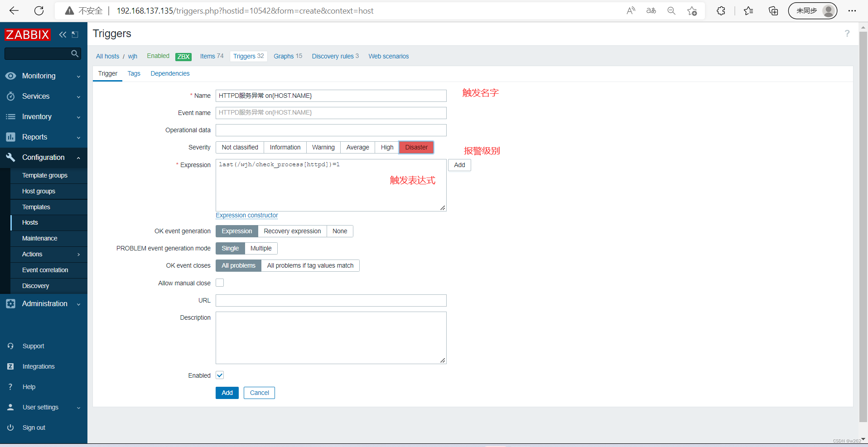Image resolution: width=868 pixels, height=447 pixels.
Task: Set severity to Warning
Action: click(x=323, y=147)
